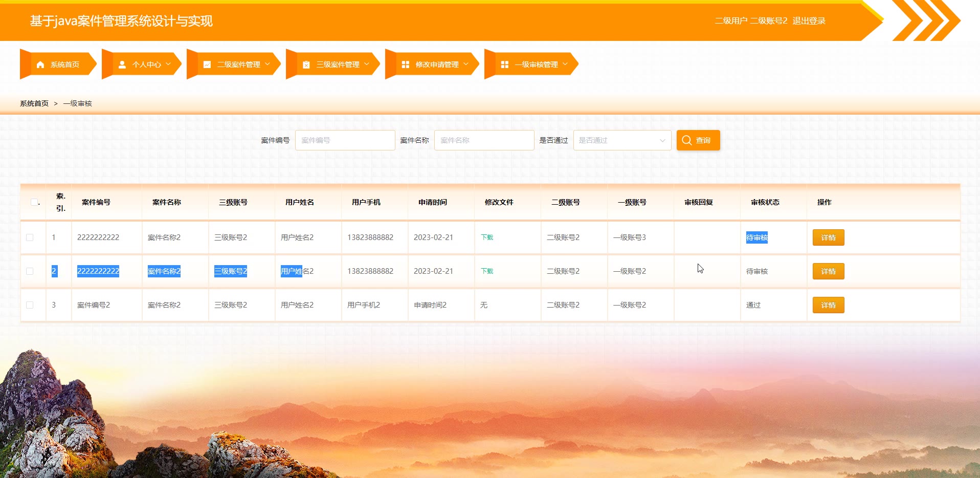The width and height of the screenshot is (980, 478).
Task: Click the person icon in 个人中心
Action: point(122,64)
